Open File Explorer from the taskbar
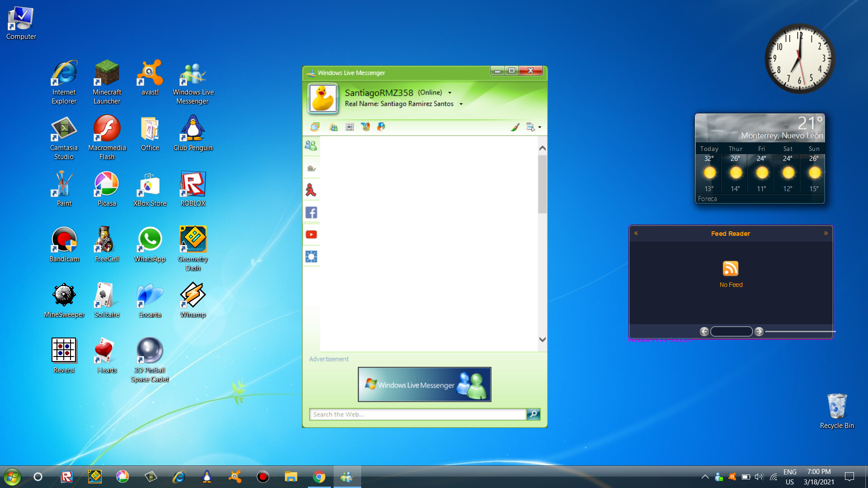 pyautogui.click(x=291, y=477)
